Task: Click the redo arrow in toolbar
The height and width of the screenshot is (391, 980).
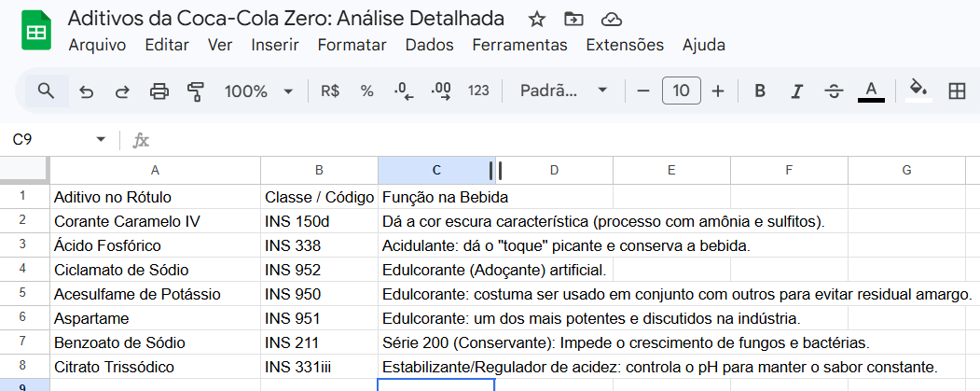Action: pyautogui.click(x=122, y=91)
